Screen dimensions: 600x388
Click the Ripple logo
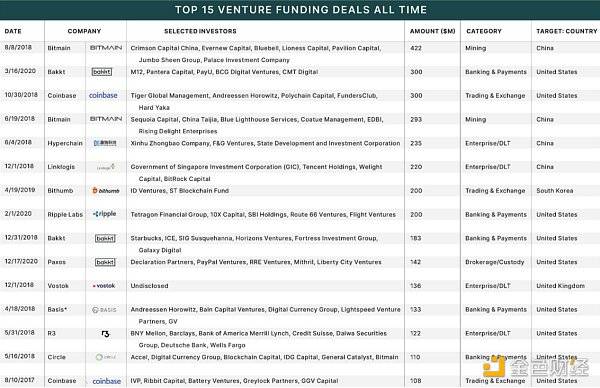(x=104, y=214)
